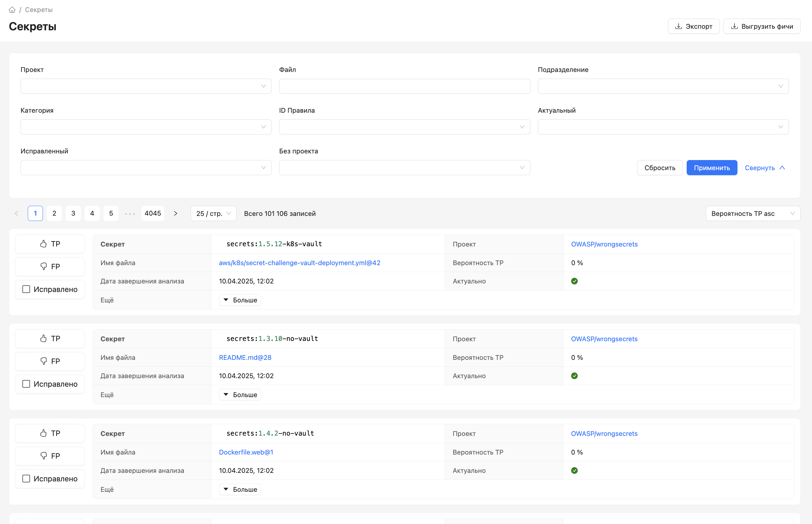Go to pagination page 5
Viewport: 812px width, 524px height.
pyautogui.click(x=111, y=213)
